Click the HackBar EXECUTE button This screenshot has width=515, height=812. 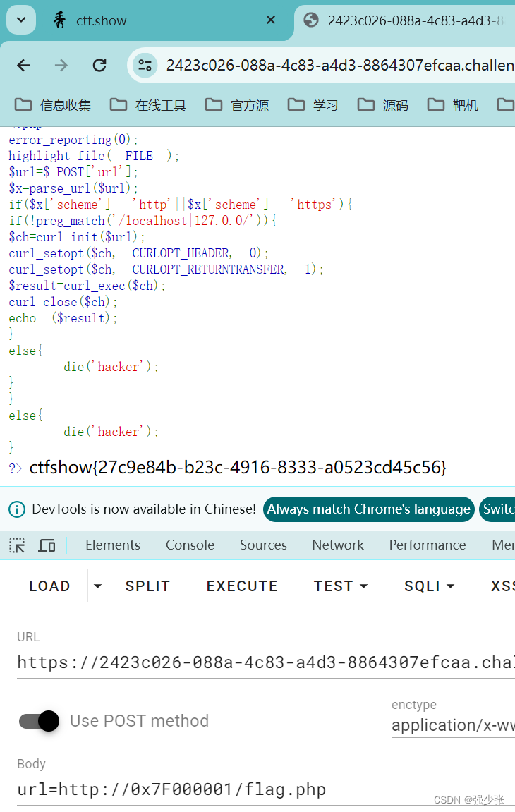point(242,586)
